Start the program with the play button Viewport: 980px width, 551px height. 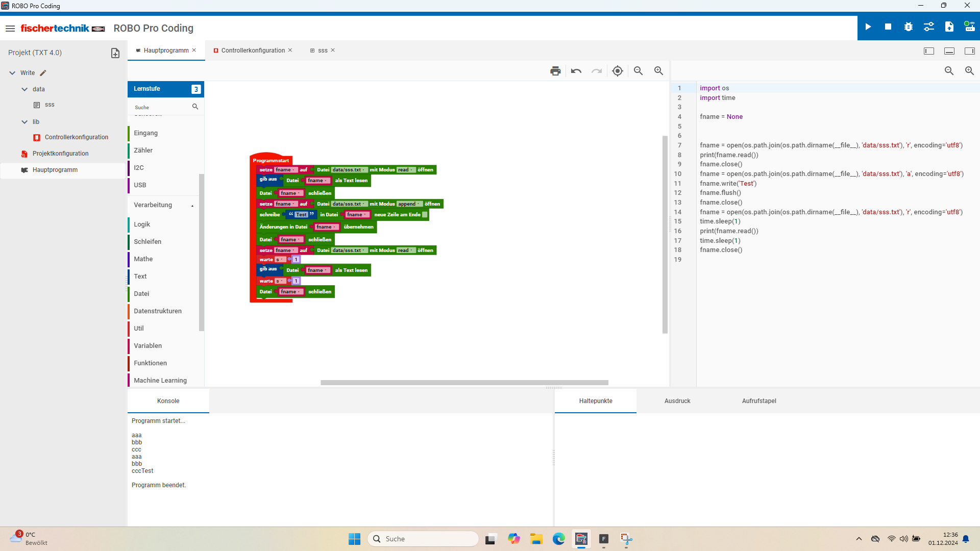pyautogui.click(x=868, y=27)
